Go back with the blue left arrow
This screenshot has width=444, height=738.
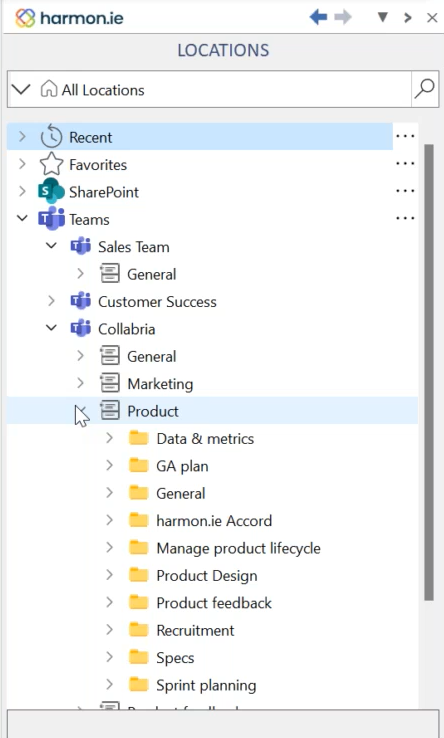[318, 18]
